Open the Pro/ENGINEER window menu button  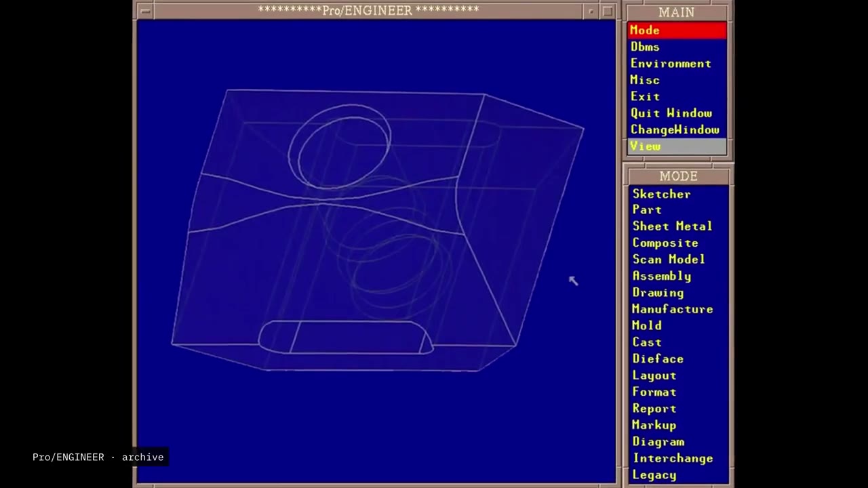click(145, 11)
